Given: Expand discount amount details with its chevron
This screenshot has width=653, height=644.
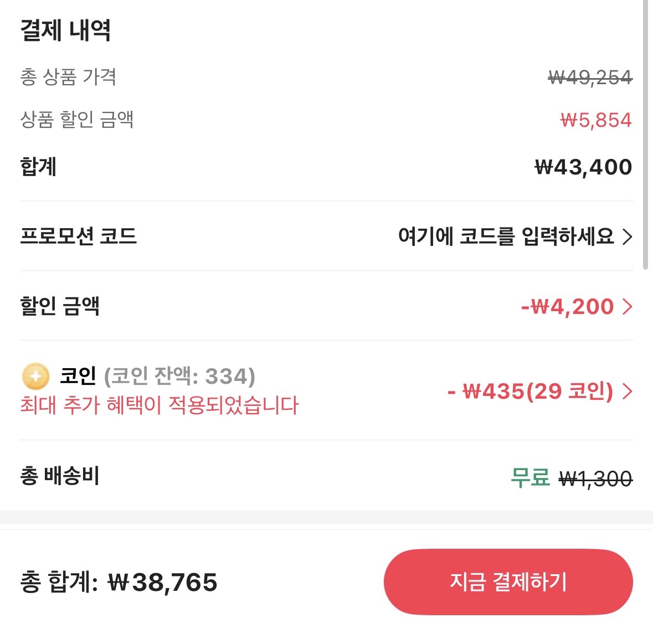Looking at the screenshot, I should click(x=627, y=306).
